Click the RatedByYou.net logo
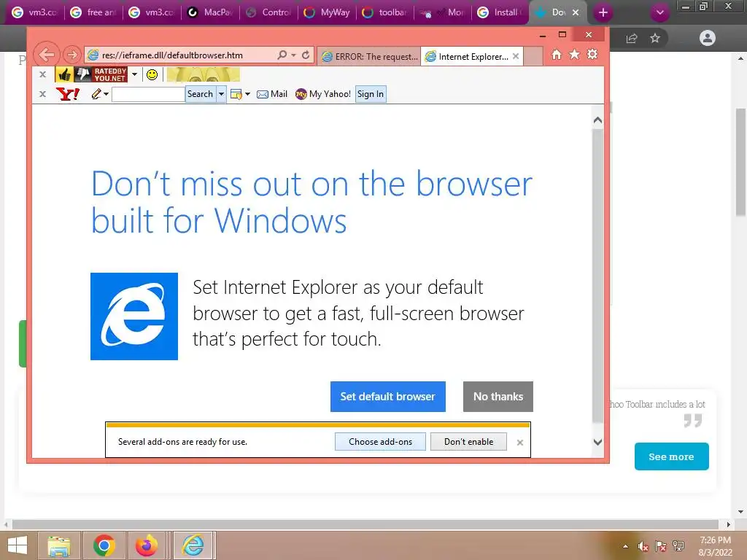This screenshot has width=747, height=560. tap(110, 74)
